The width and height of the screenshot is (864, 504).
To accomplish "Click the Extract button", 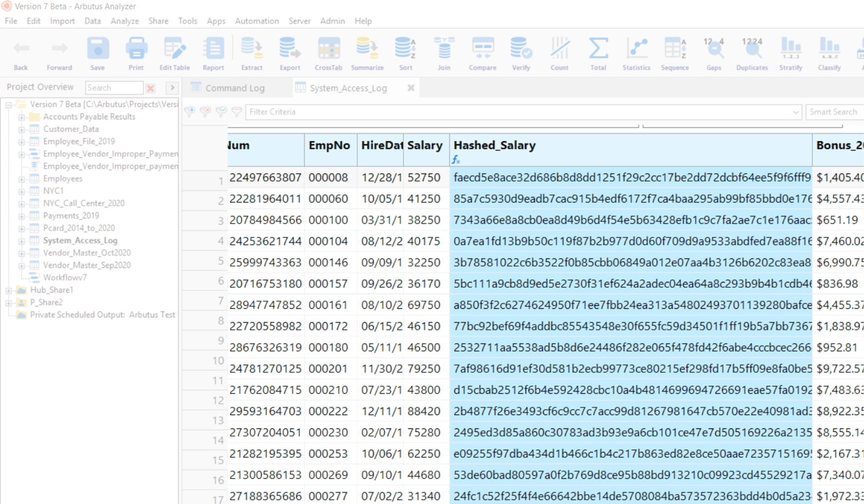I will 251,53.
